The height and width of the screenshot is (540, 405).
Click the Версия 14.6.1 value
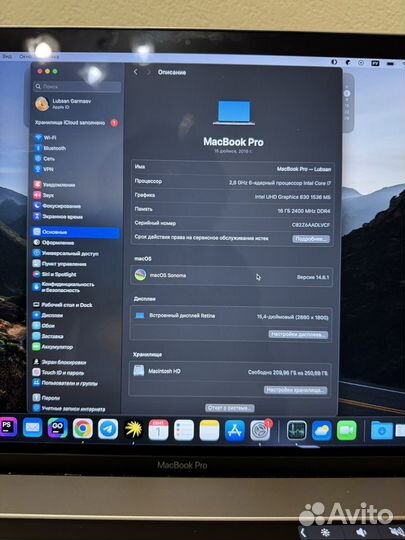click(x=313, y=277)
